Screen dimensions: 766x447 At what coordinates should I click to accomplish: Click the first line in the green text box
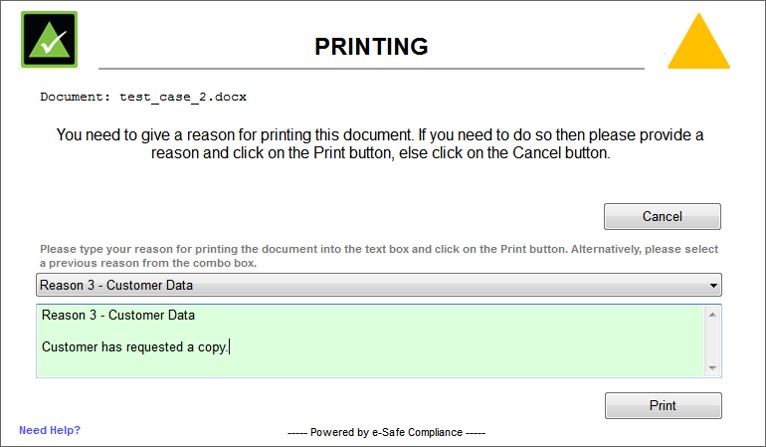tap(118, 316)
